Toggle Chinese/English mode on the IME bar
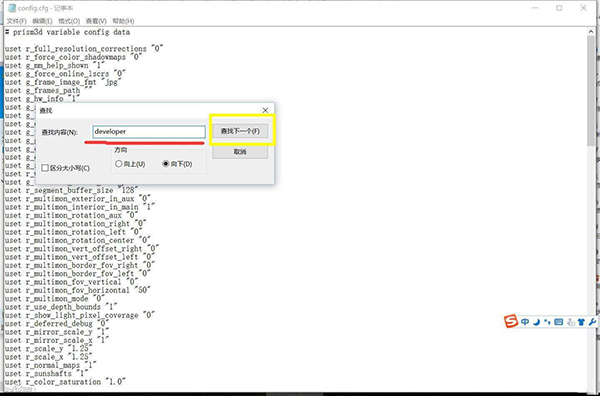Viewport: 600px width, 396px height. pyautogui.click(x=525, y=322)
